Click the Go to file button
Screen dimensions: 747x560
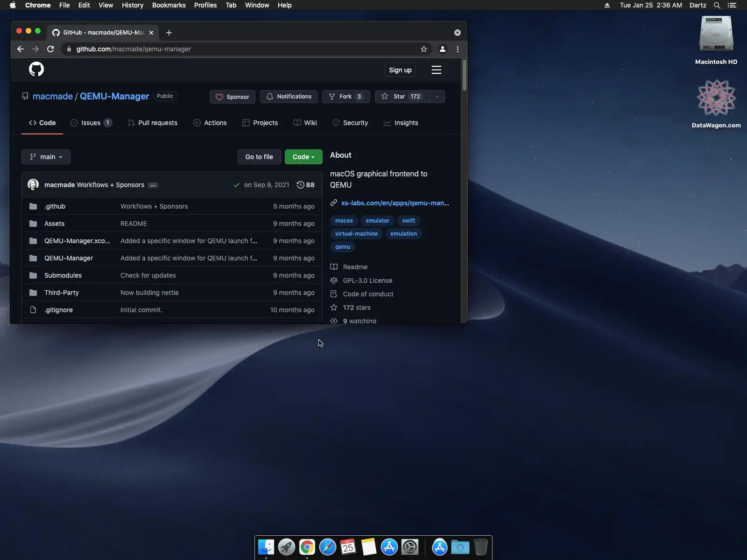point(259,157)
